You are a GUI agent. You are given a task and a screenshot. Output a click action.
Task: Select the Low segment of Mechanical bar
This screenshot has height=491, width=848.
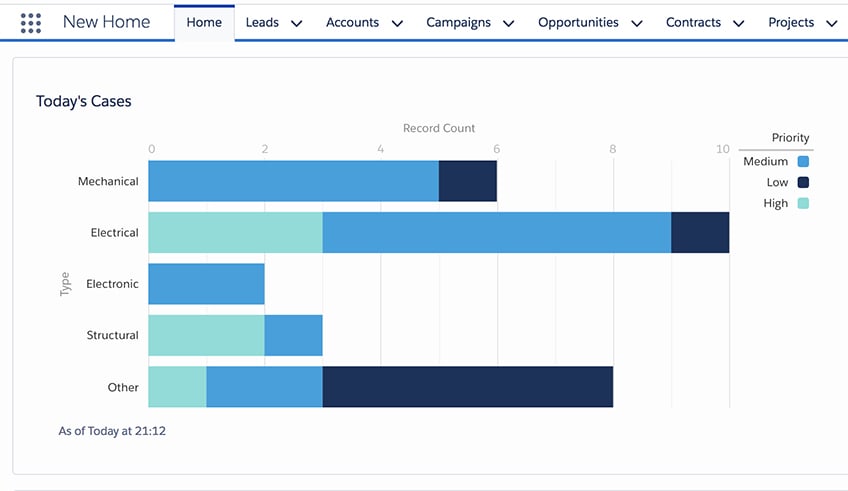click(x=467, y=181)
